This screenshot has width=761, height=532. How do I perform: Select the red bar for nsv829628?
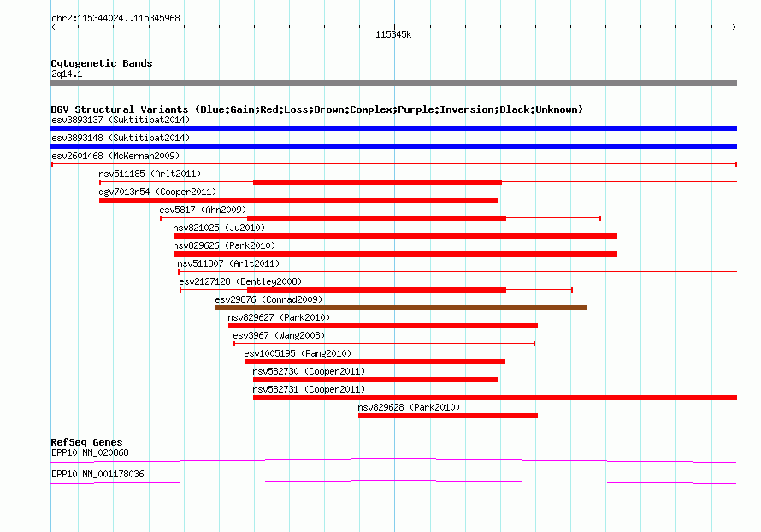tap(448, 416)
